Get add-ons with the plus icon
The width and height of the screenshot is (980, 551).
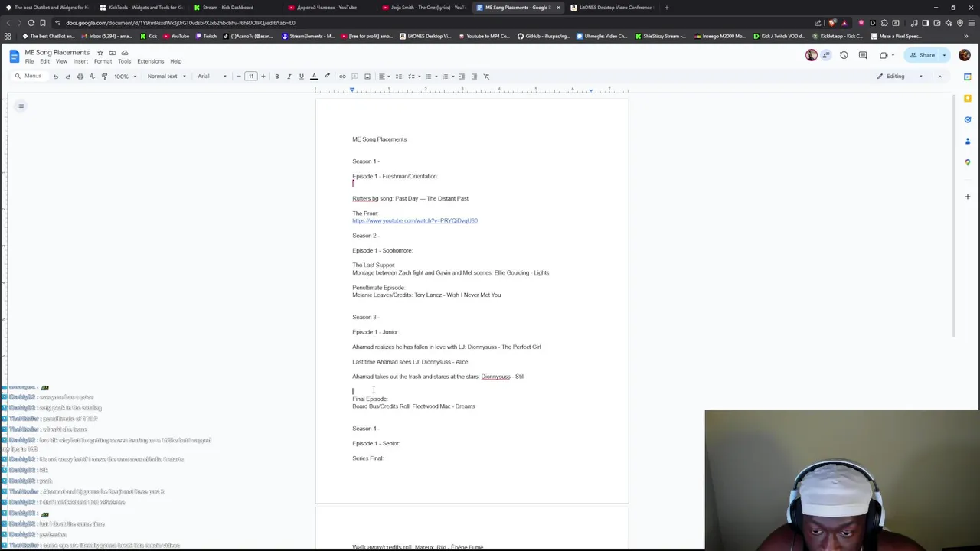[x=968, y=197]
